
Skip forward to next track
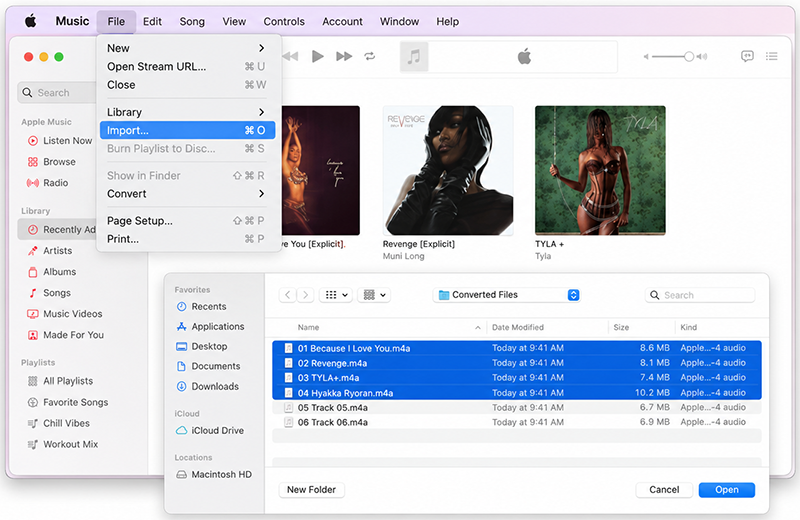(344, 56)
